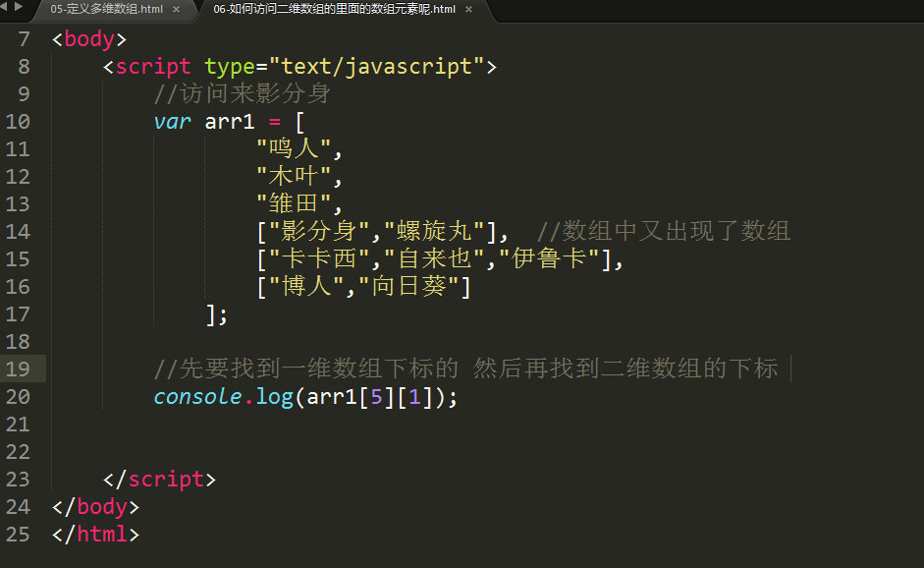Image resolution: width=924 pixels, height=568 pixels.
Task: Click the string "雏田"
Action: pos(294,203)
